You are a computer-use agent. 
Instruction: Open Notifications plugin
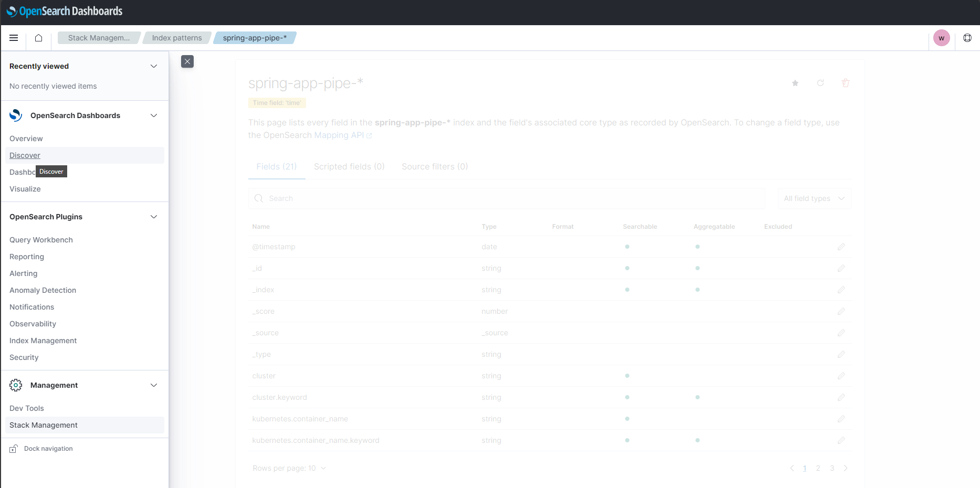32,307
